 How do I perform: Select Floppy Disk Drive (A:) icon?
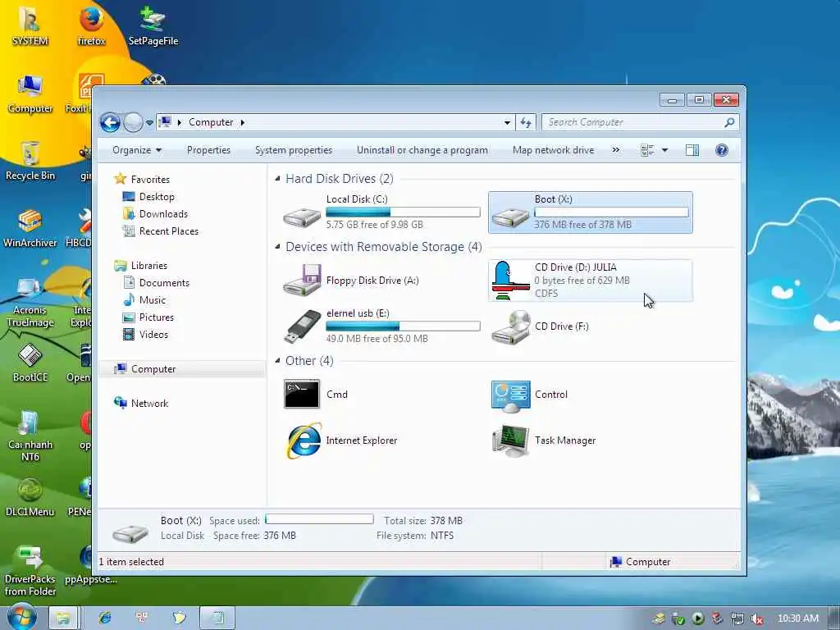click(x=302, y=280)
